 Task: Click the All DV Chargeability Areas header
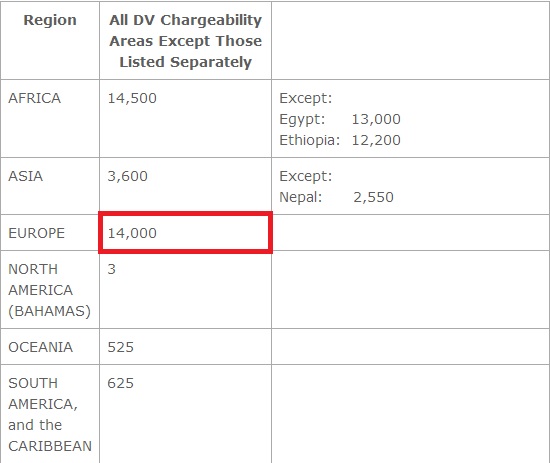click(186, 41)
